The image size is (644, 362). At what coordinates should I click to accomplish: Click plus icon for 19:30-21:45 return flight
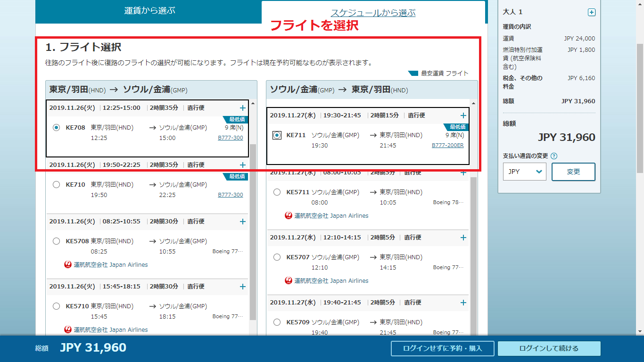tap(463, 115)
